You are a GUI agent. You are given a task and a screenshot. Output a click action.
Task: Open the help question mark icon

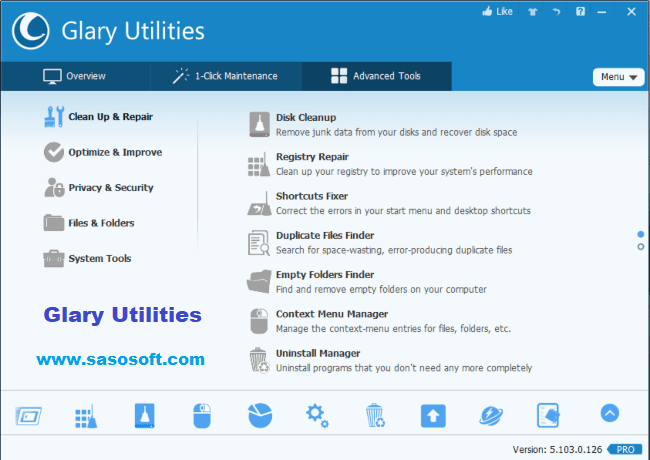click(x=580, y=12)
